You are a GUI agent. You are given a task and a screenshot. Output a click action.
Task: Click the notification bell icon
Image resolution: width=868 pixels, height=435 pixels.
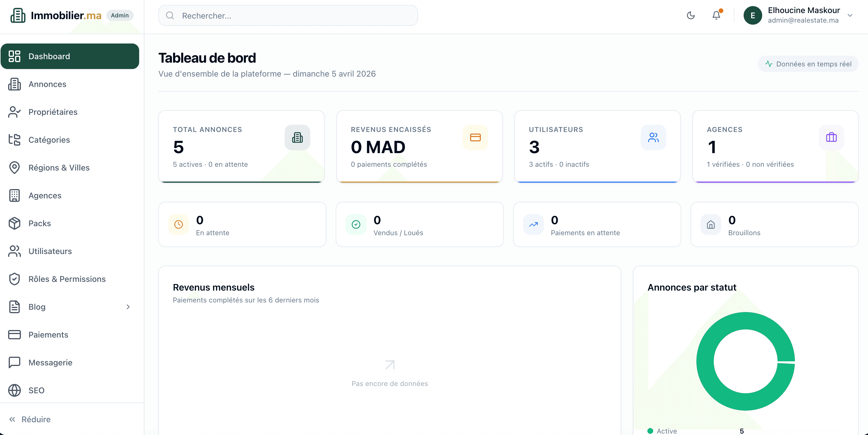pos(716,15)
